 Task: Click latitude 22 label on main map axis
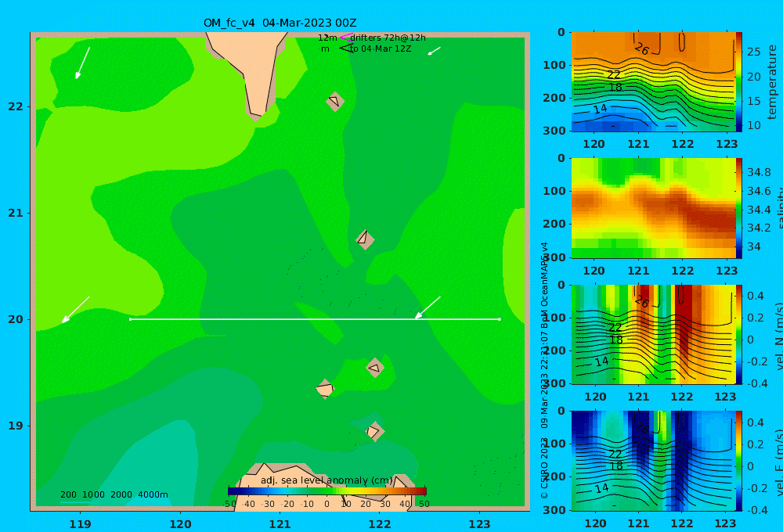16,106
